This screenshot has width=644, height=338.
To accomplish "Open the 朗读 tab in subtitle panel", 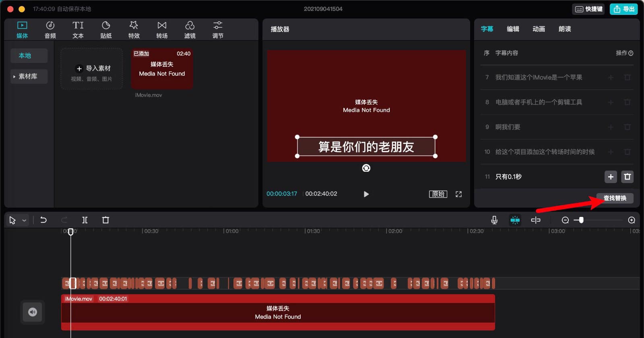I will click(x=565, y=29).
